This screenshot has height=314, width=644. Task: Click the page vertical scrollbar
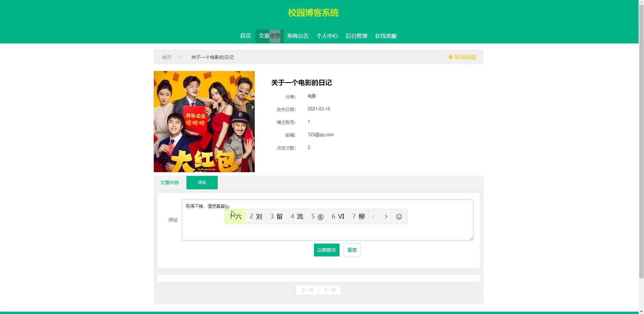641,142
